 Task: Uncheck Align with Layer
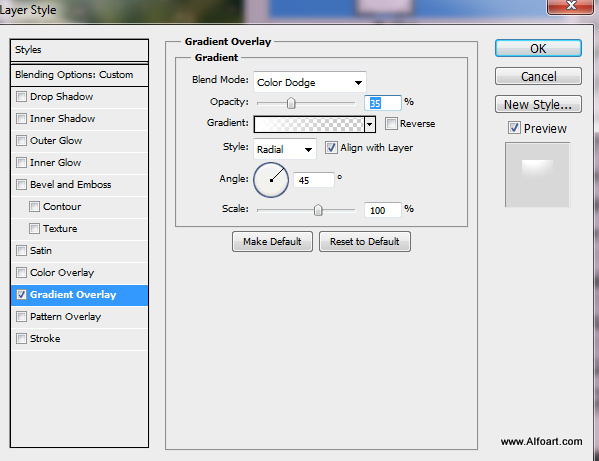(x=331, y=147)
